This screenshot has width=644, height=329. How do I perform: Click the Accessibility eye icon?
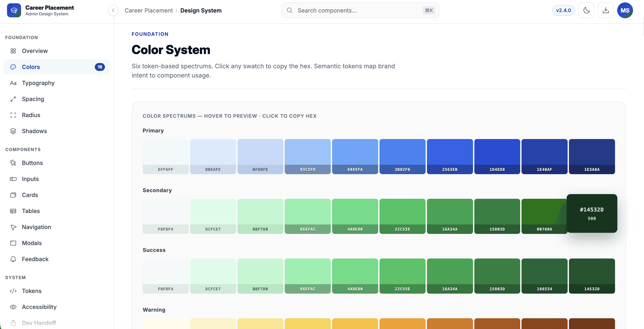pyautogui.click(x=13, y=307)
